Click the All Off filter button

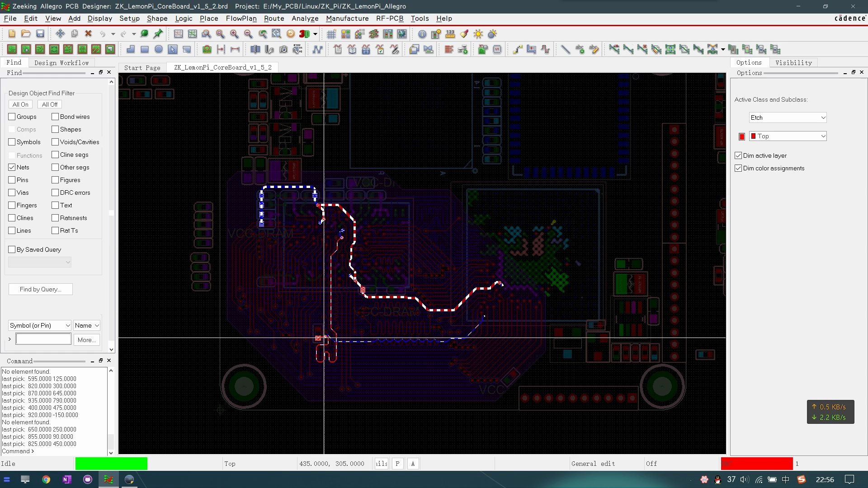coord(49,104)
